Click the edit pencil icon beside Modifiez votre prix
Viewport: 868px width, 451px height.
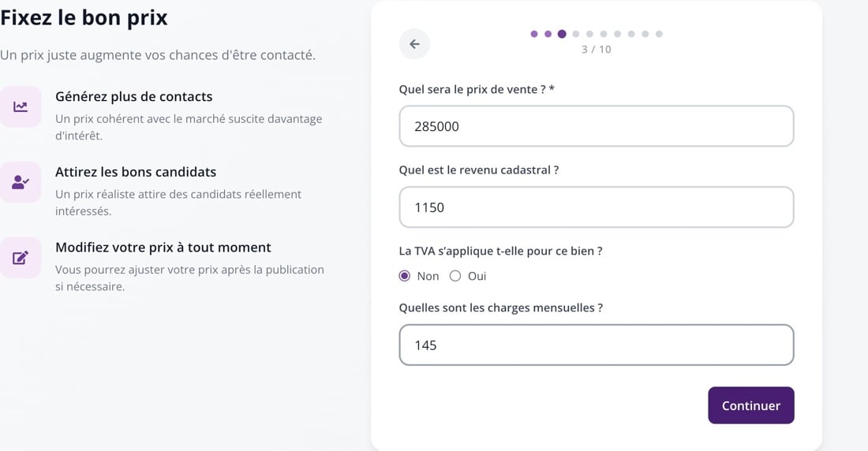tap(21, 258)
